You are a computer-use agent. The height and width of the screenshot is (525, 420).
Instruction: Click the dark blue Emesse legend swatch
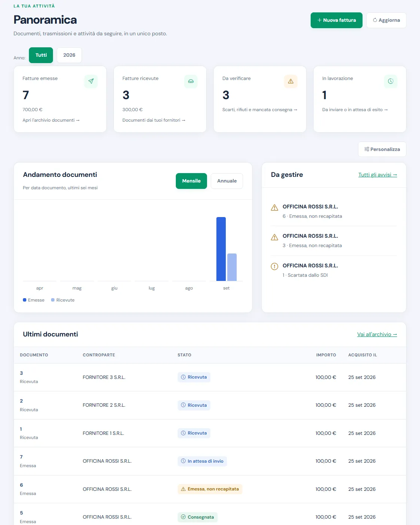24,300
